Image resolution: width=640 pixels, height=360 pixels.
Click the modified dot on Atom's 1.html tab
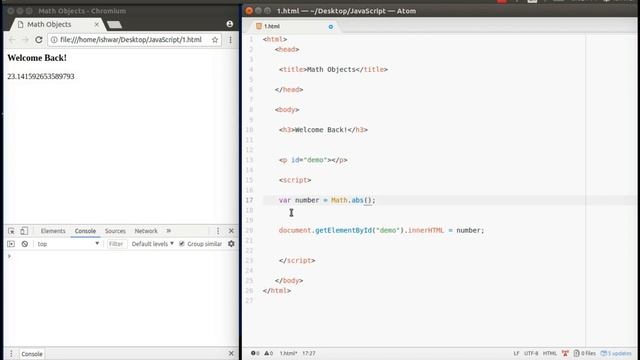pyautogui.click(x=331, y=27)
